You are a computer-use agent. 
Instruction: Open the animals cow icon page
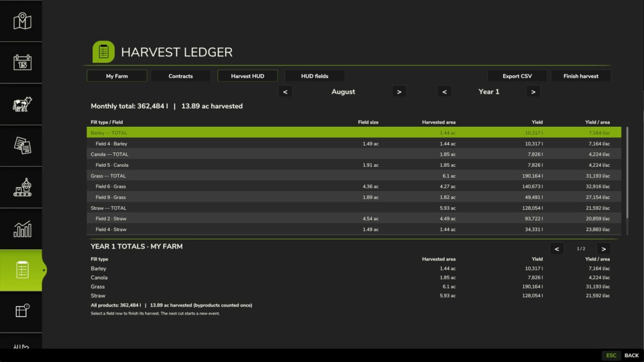pyautogui.click(x=21, y=104)
